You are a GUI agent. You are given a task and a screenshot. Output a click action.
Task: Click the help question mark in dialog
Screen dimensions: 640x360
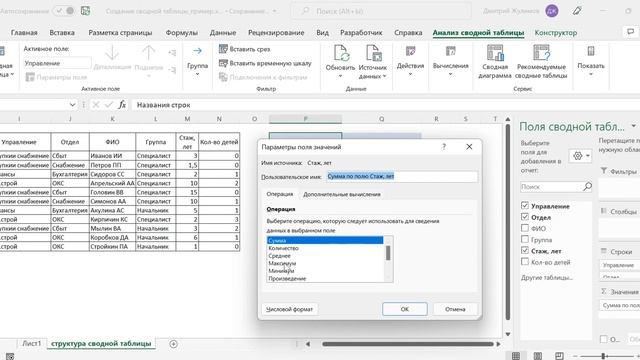coord(444,147)
